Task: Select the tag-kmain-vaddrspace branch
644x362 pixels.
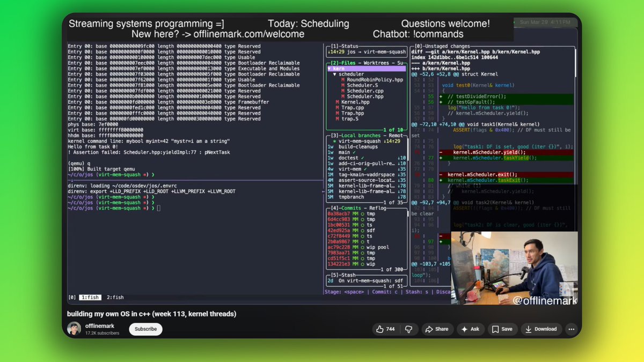Action: pos(367,175)
